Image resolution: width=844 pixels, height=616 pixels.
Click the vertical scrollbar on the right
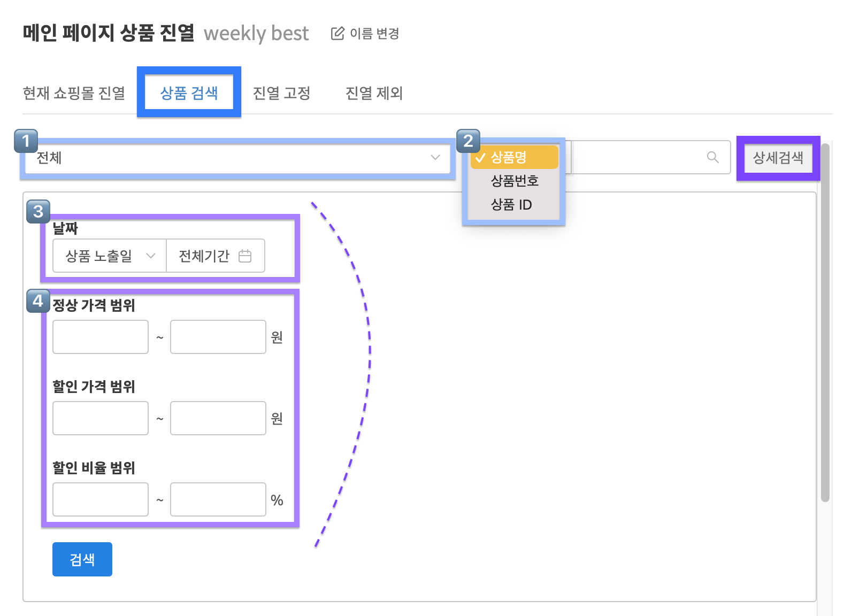[825, 321]
